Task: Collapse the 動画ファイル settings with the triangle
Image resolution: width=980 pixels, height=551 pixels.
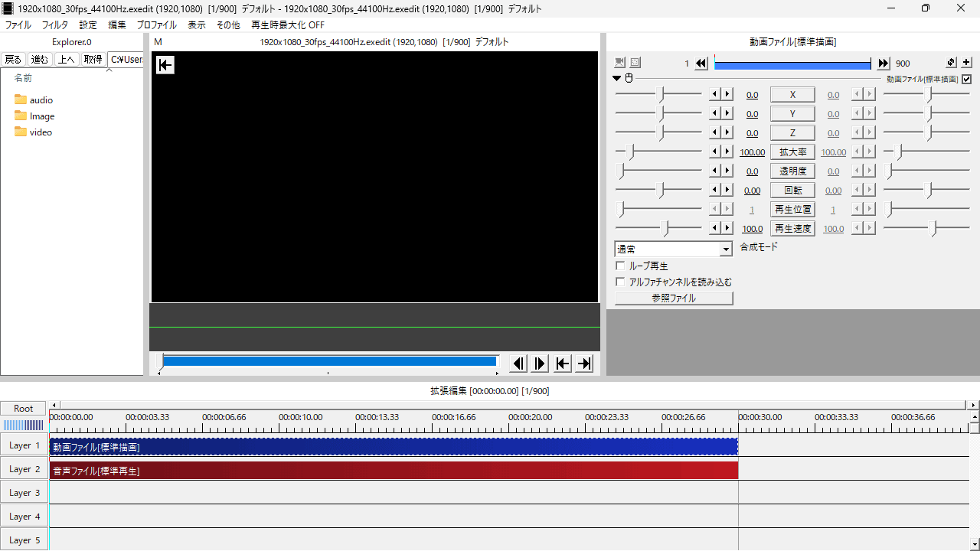Action: (x=617, y=78)
